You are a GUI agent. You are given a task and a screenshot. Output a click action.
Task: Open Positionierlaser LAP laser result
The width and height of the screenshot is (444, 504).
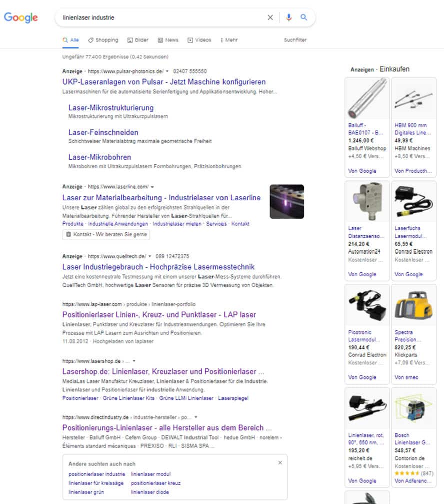pos(159,315)
